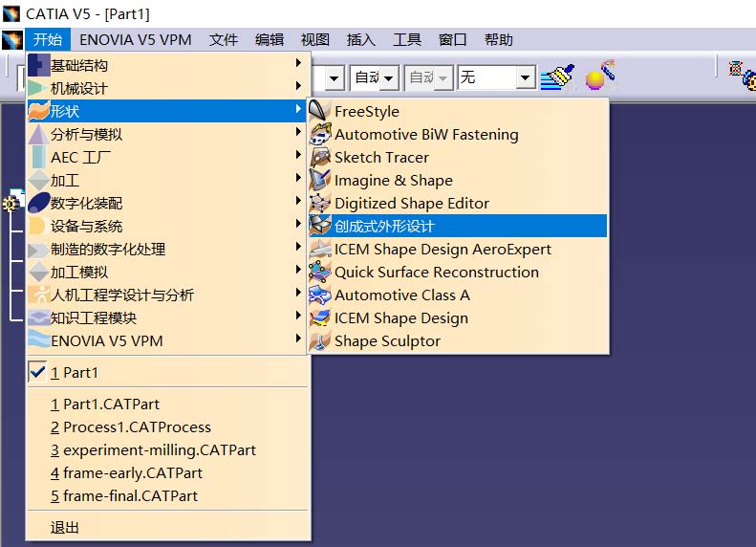Open the first 自动 dropdown in the toolbar
This screenshot has width=756, height=547.
pyautogui.click(x=390, y=77)
